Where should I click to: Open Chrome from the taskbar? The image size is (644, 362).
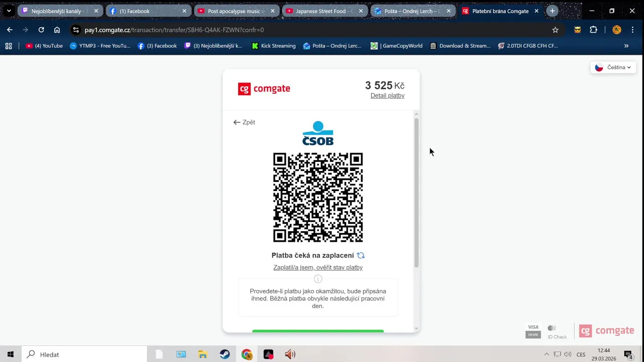pos(247,354)
